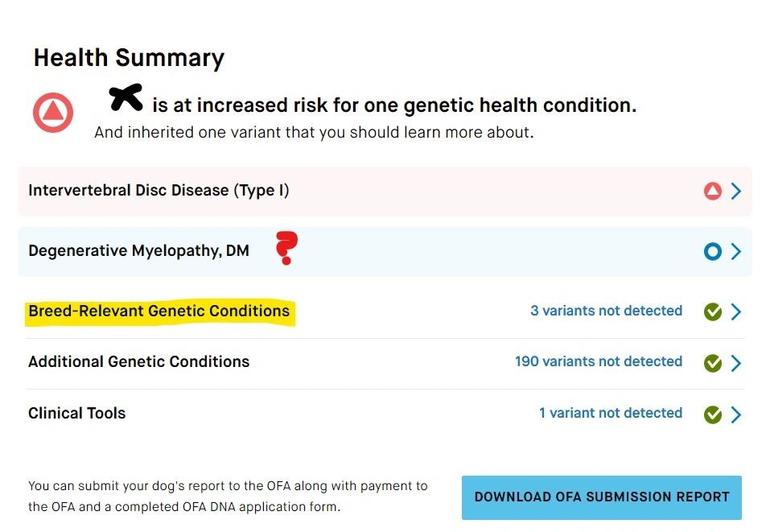Expand Additional Genetic Conditions chevron

735,363
